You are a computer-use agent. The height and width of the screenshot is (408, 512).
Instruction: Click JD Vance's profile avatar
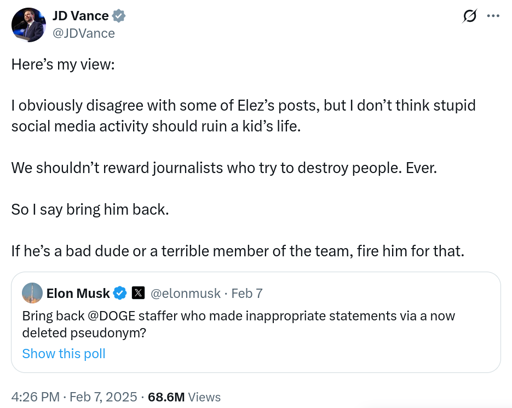click(x=28, y=25)
